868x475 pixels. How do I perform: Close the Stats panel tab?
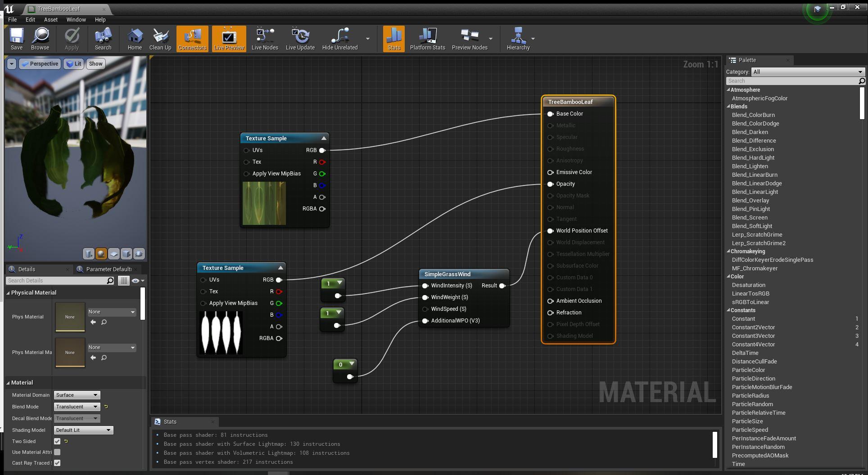pyautogui.click(x=213, y=422)
